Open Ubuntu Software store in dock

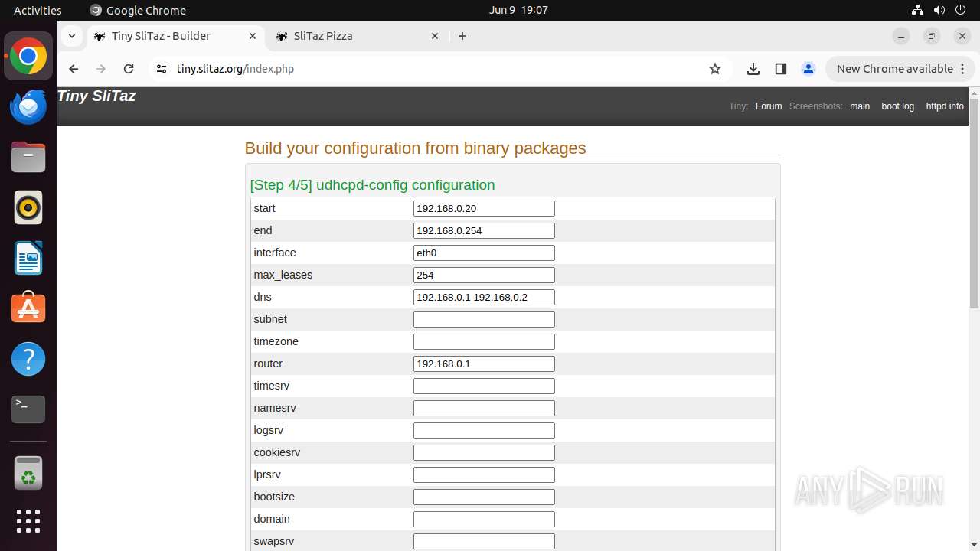click(x=28, y=308)
